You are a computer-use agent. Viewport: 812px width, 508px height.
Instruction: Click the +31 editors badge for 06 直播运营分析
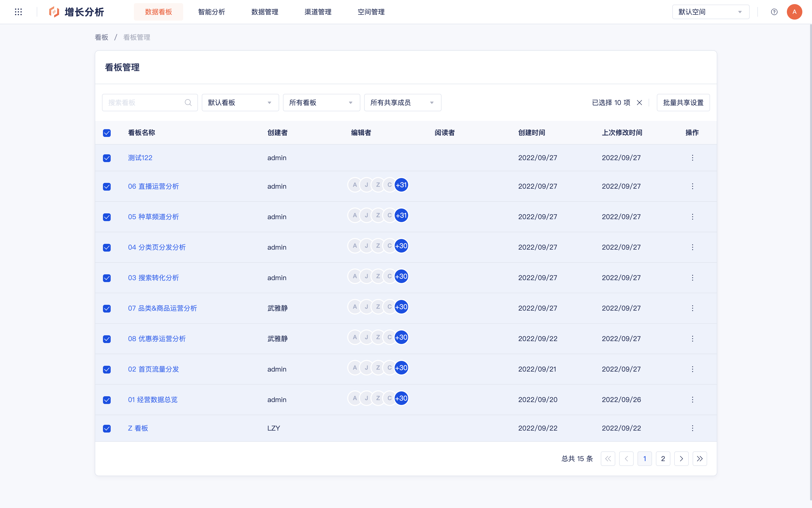coord(401,185)
